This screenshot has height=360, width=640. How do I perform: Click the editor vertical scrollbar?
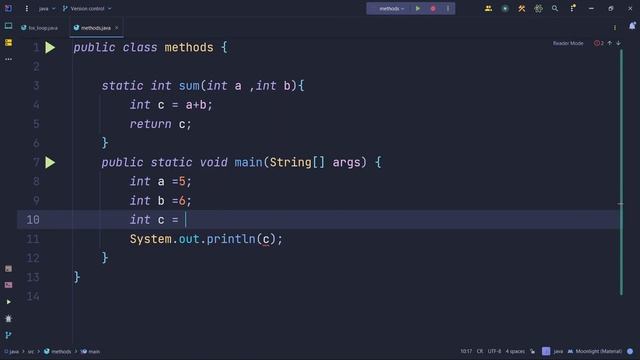(621, 171)
